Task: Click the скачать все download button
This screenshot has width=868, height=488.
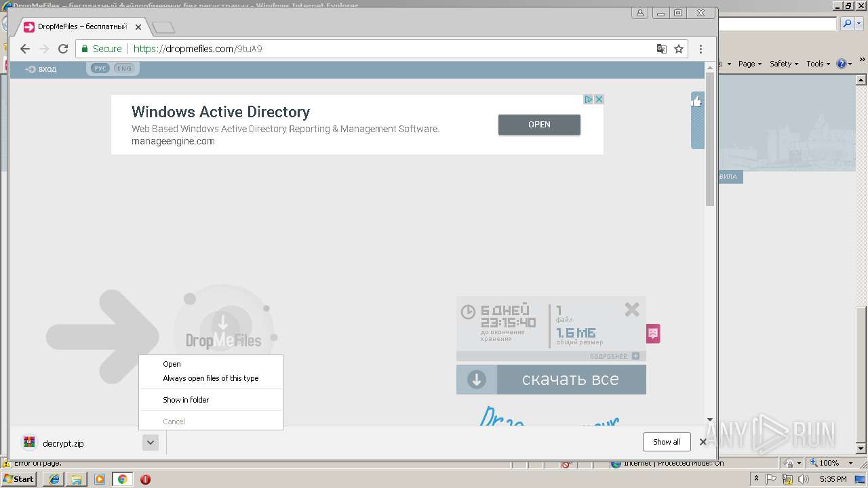Action: 551,380
